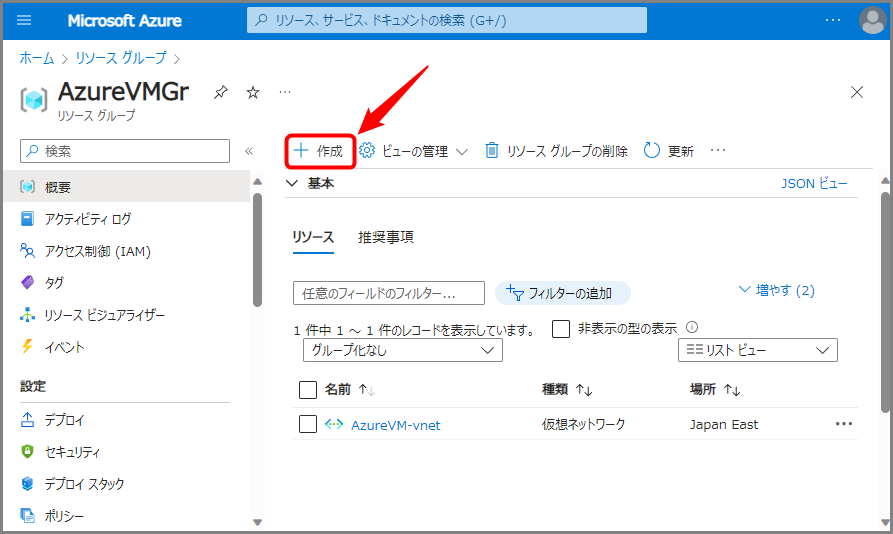Open the hamburger portal menu
This screenshot has width=893, height=534.
(x=24, y=20)
